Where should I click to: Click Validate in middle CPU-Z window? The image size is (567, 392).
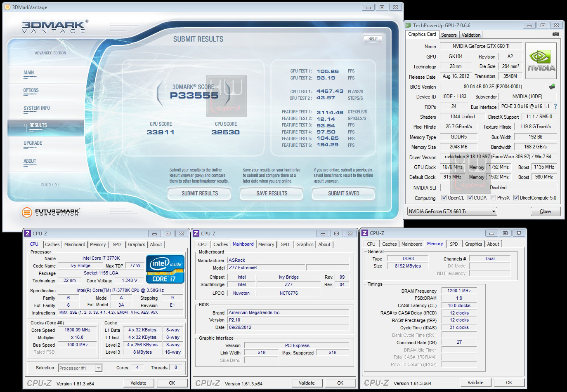tap(307, 383)
